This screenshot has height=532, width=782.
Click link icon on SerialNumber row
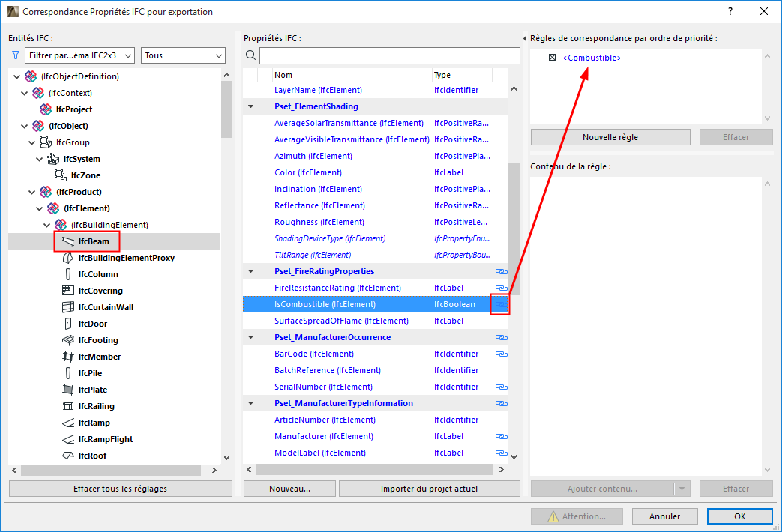click(x=502, y=387)
